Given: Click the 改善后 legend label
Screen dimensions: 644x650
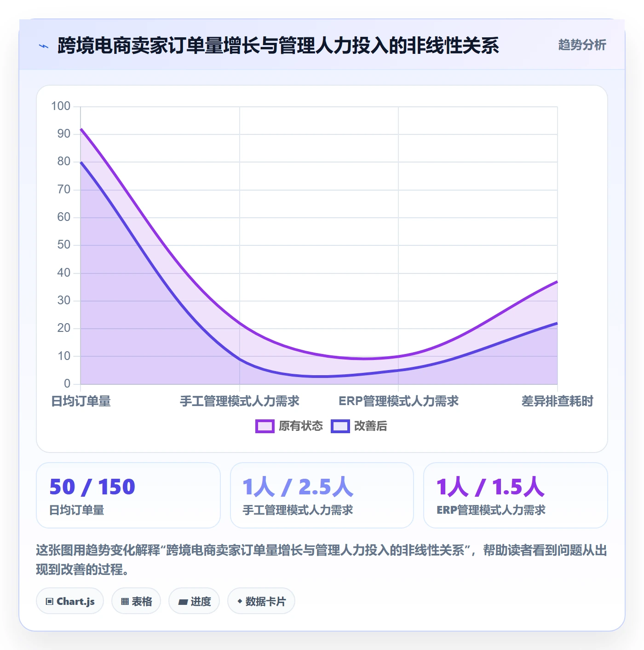Looking at the screenshot, I should tap(371, 426).
